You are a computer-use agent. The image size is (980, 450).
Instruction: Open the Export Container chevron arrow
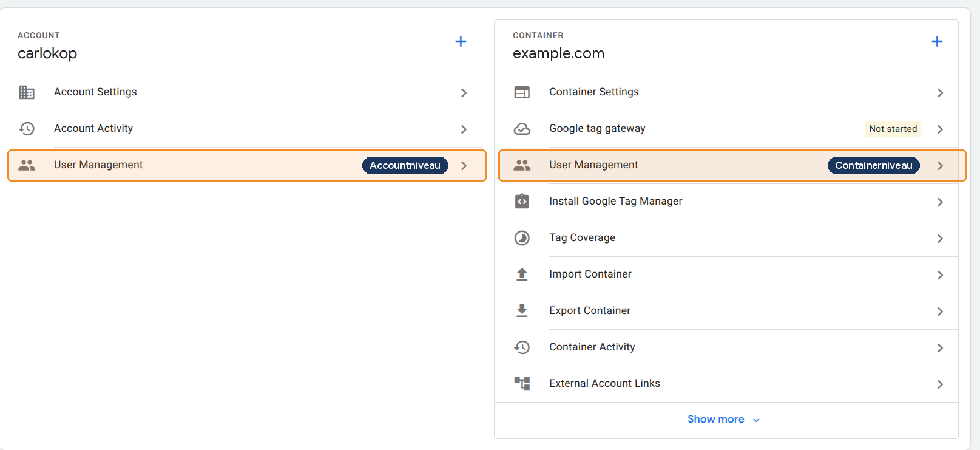[x=940, y=312]
